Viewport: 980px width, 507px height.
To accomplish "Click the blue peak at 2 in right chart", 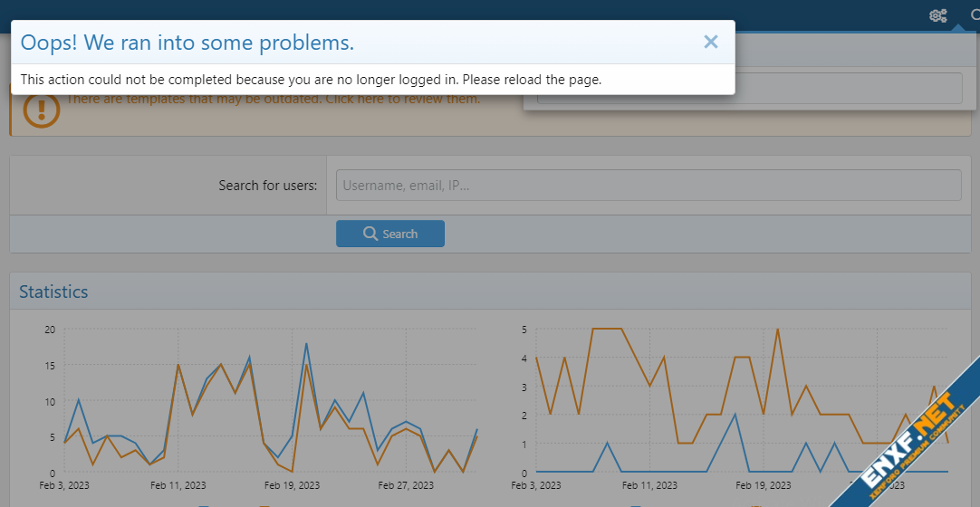I will 735,415.
